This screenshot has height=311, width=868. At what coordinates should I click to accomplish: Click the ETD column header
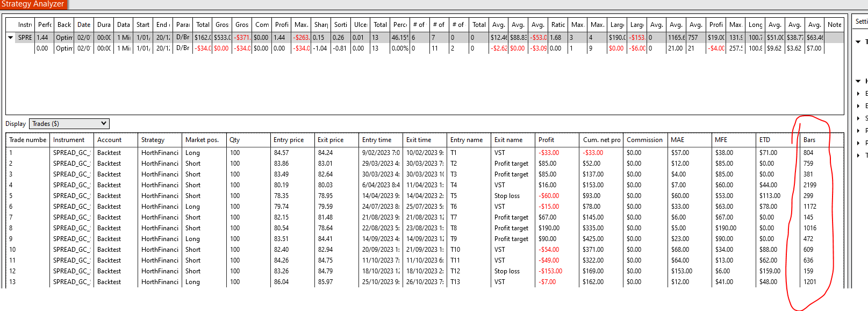click(x=778, y=140)
